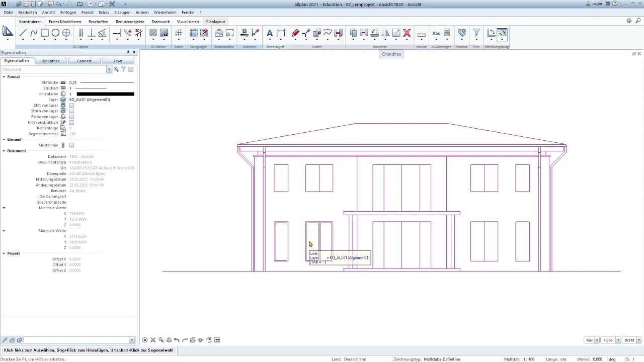The image size is (644, 362).
Task: Click the eyedropper icon below properties panel
Action: 5,340
